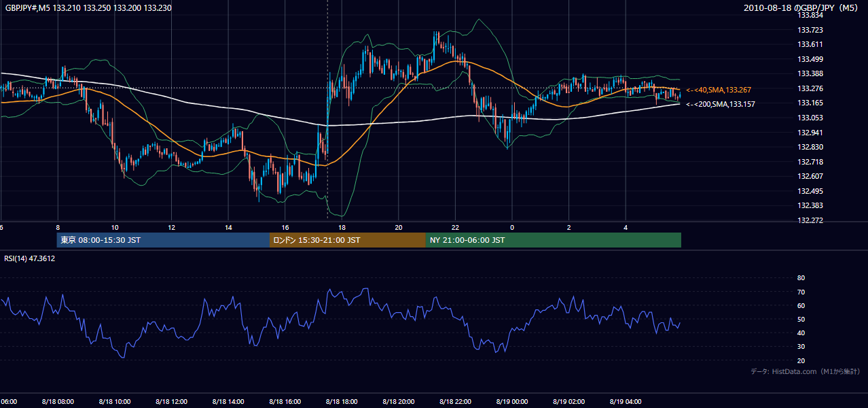Image resolution: width=868 pixels, height=408 pixels.
Task: Click RSI scale value 20
Action: point(801,360)
